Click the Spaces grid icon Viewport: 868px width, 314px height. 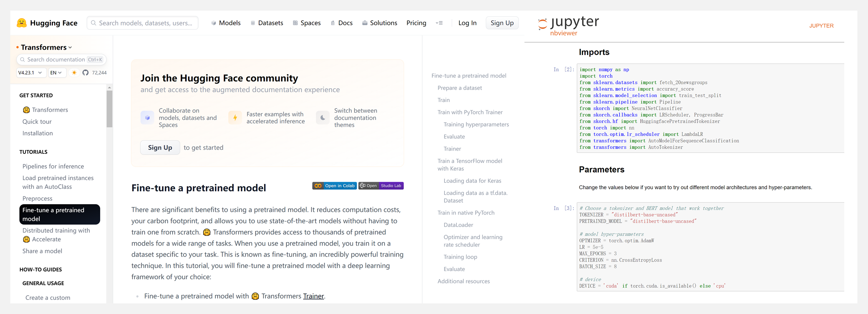(x=295, y=23)
